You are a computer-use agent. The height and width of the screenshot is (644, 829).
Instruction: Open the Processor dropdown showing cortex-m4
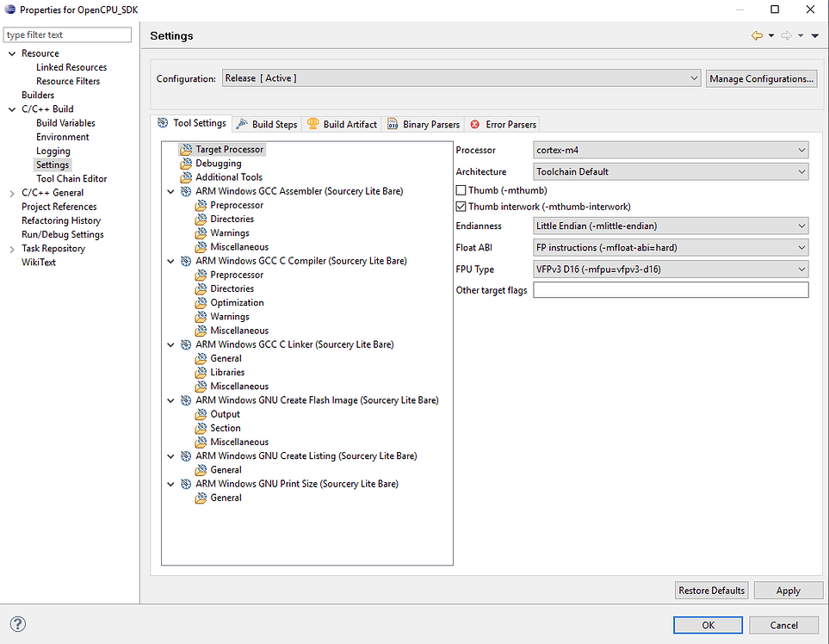pos(671,150)
